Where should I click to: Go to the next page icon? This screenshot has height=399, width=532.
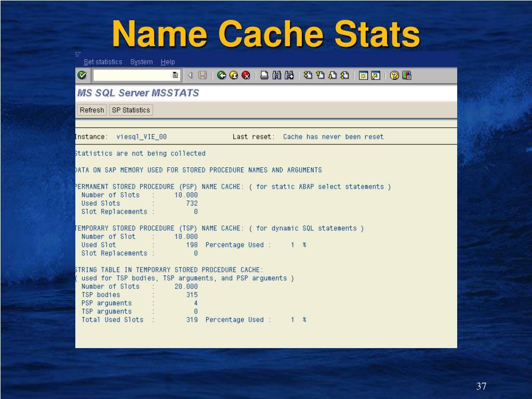pyautogui.click(x=333, y=75)
